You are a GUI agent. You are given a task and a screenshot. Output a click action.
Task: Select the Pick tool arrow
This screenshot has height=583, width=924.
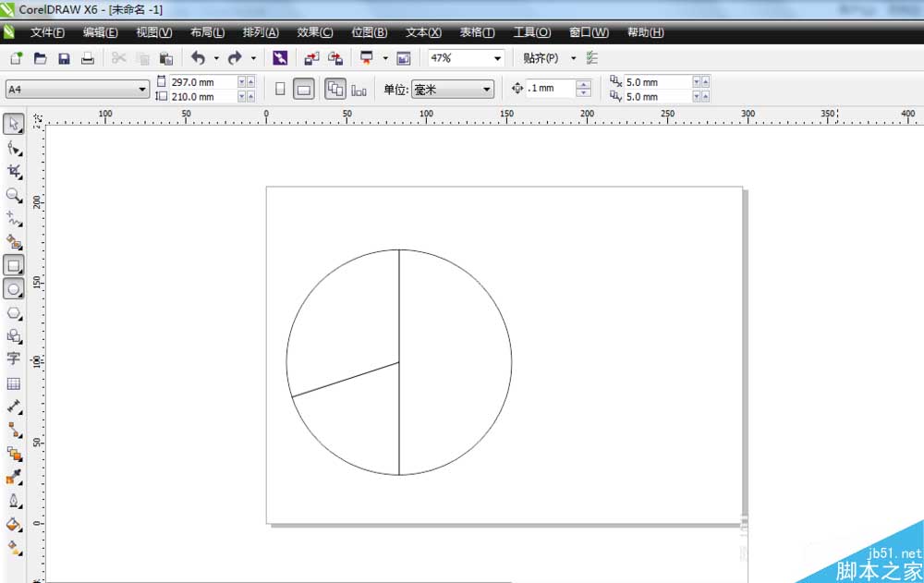(x=14, y=125)
